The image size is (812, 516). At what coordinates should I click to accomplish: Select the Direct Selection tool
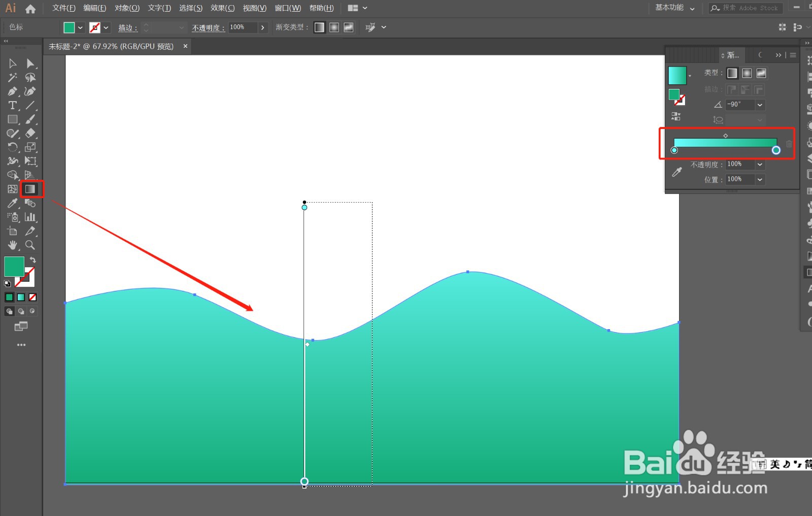tap(30, 63)
